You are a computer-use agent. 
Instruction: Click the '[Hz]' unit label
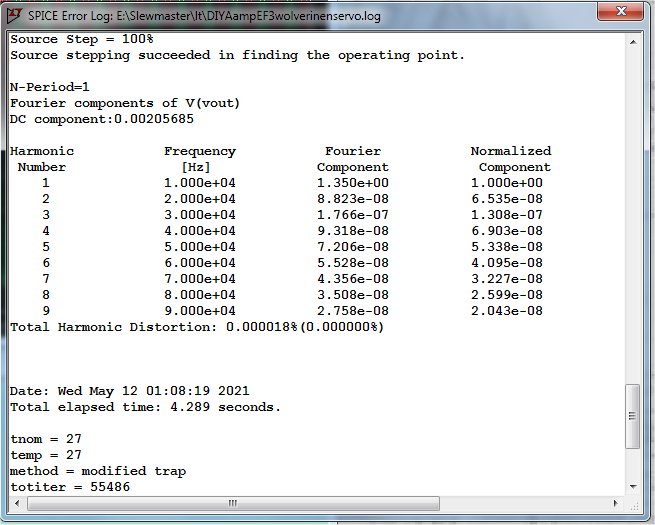196,167
